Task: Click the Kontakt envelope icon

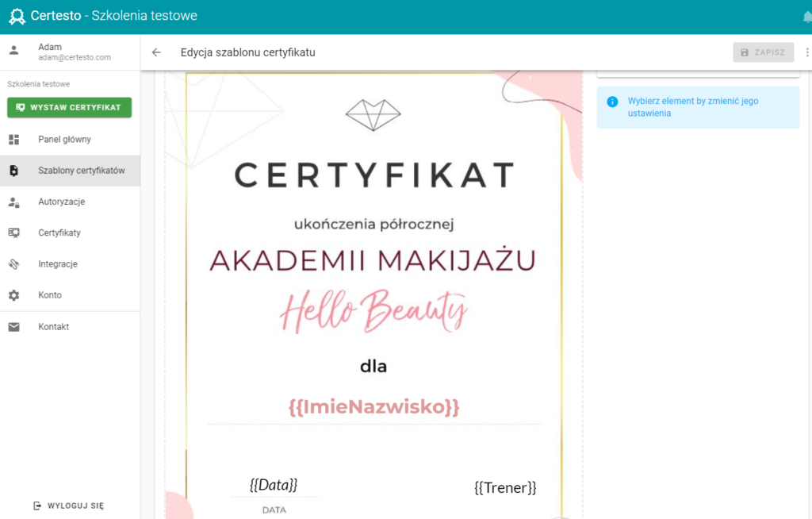Action: coord(14,327)
